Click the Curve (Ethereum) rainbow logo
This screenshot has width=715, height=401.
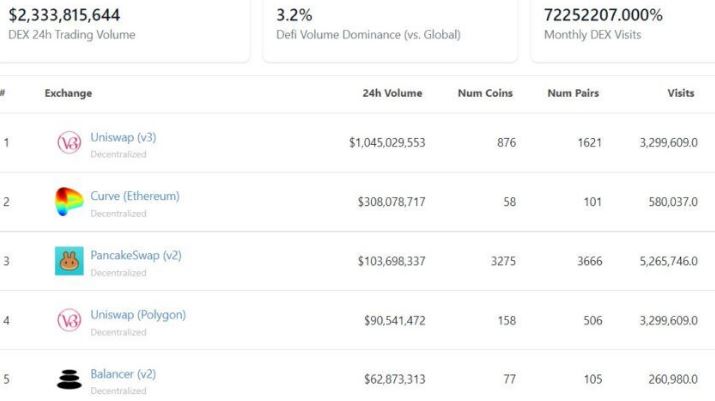[69, 201]
